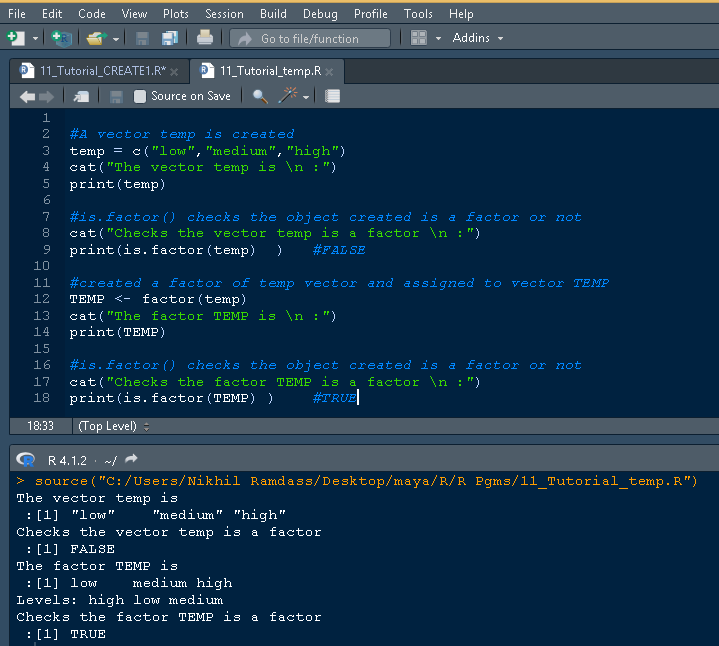Close the 11_Tutorial_temp.R tab
This screenshot has height=646, width=719.
[330, 72]
